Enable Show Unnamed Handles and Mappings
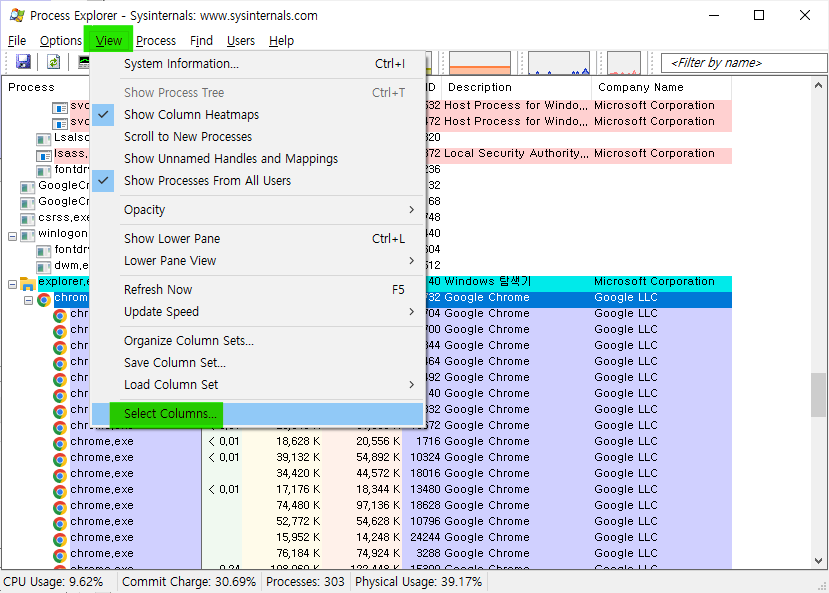Viewport: 829px width, 593px height. click(257, 159)
